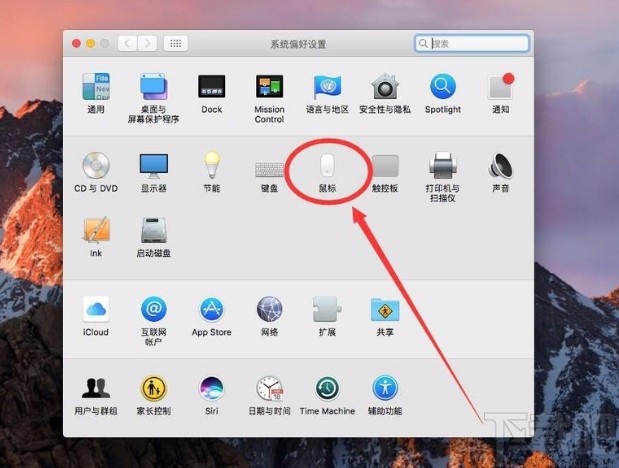Click the back navigation arrow
Image resolution: width=619 pixels, height=468 pixels.
[x=127, y=44]
